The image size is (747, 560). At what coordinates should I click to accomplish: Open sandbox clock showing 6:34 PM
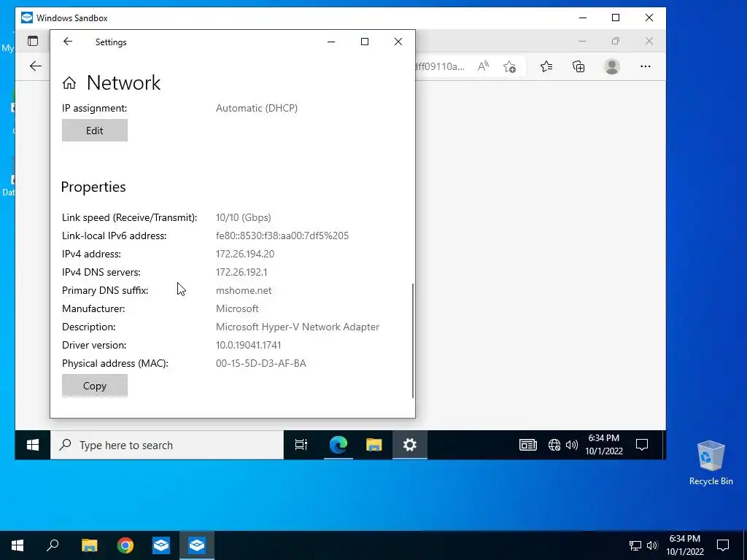(604, 444)
